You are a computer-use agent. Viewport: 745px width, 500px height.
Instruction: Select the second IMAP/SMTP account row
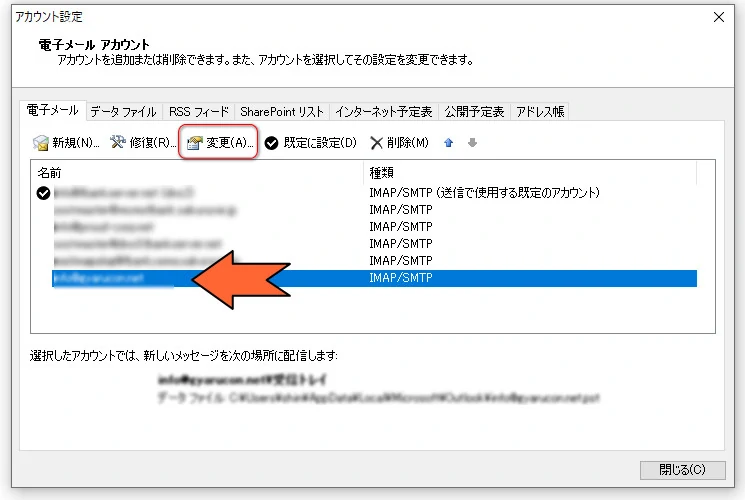click(x=374, y=210)
